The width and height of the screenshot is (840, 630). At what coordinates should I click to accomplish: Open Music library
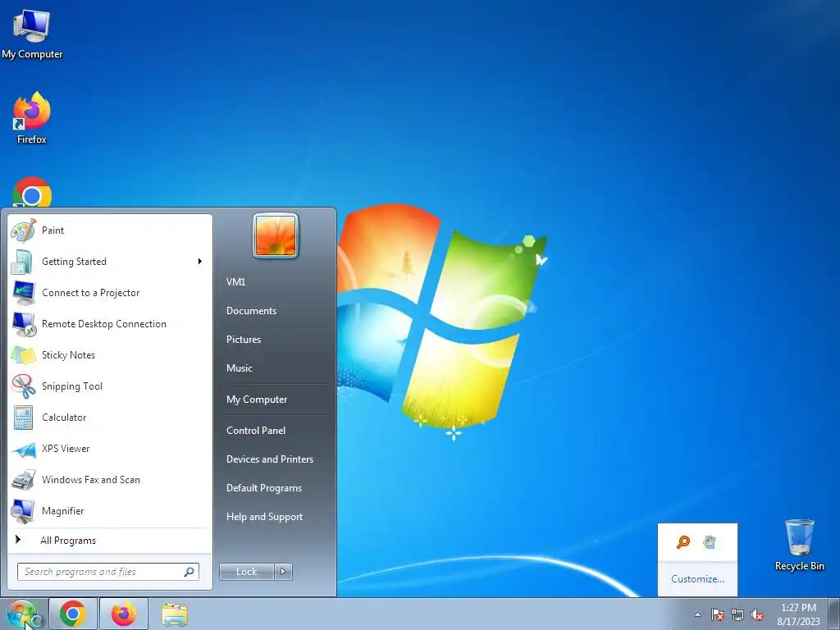click(x=240, y=368)
